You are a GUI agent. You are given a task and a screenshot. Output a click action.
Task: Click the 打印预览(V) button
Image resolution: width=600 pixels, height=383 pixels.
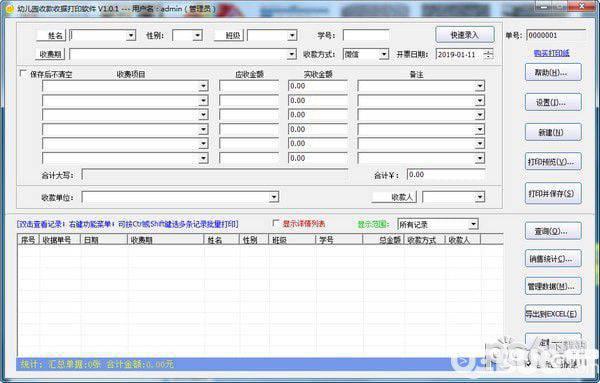[x=553, y=162]
